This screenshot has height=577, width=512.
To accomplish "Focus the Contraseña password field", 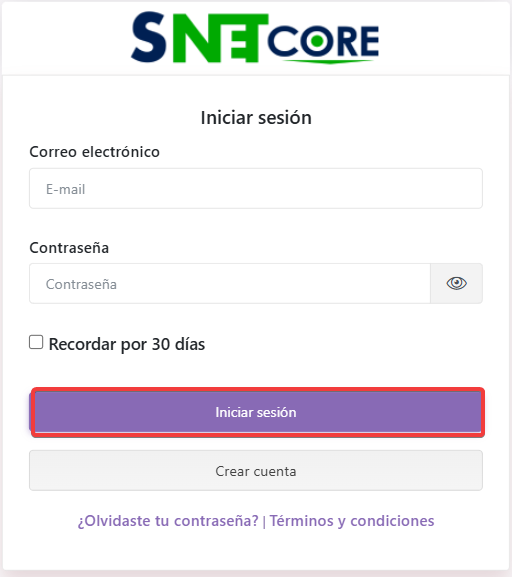I will [x=230, y=283].
